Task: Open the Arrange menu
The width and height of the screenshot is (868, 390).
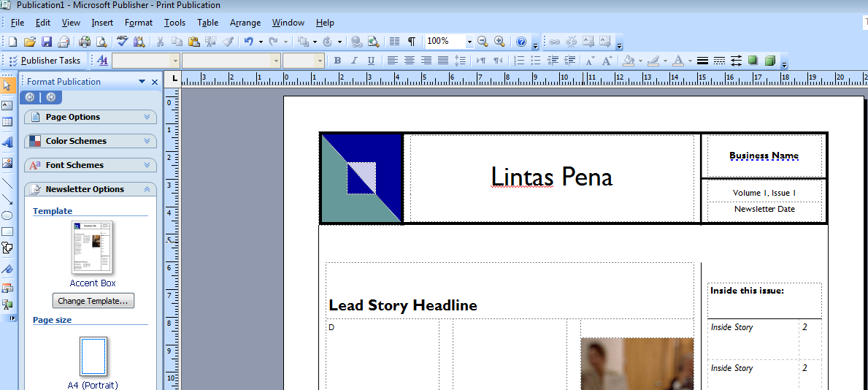Action: click(x=245, y=23)
